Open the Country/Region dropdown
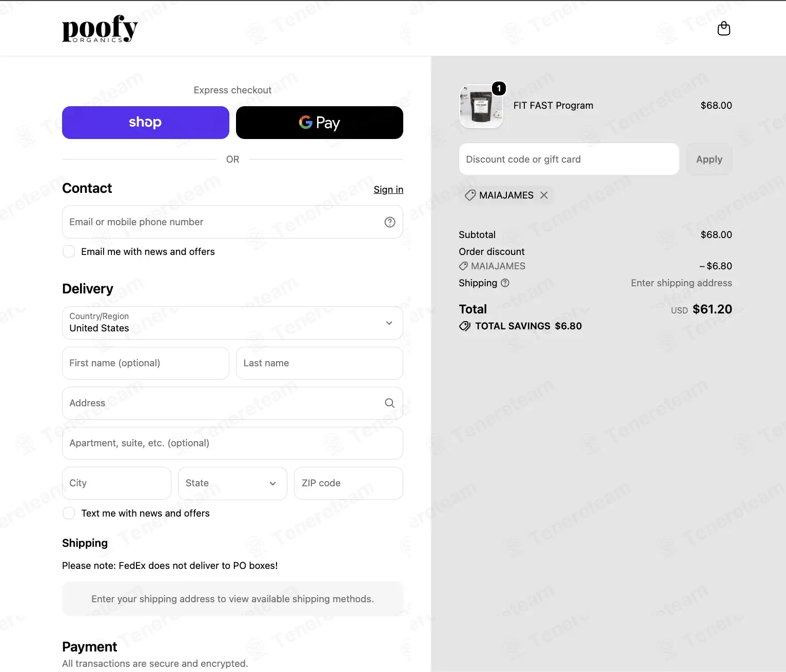Viewport: 786px width, 672px height. tap(232, 323)
